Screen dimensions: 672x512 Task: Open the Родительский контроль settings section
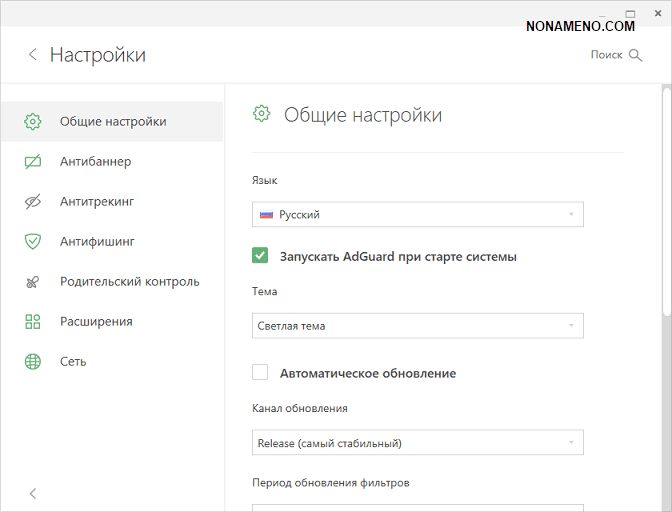pyautogui.click(x=129, y=281)
